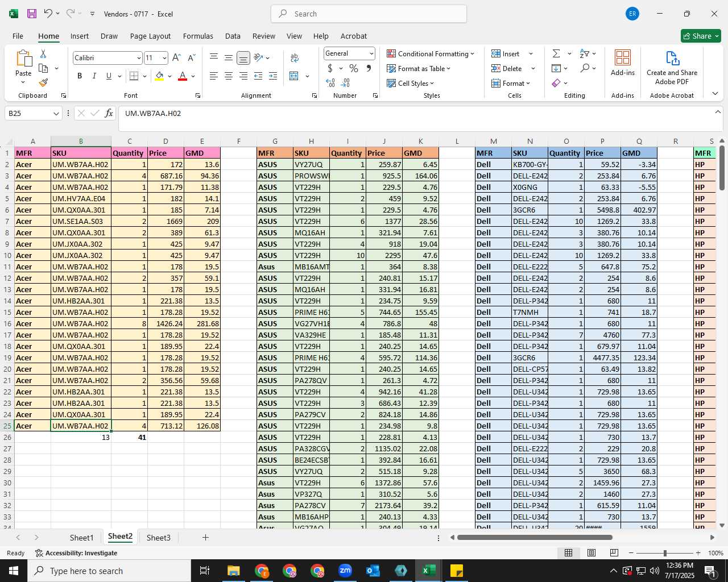Switch to the Data ribbon tab
The height and width of the screenshot is (582, 728).
pyautogui.click(x=233, y=36)
